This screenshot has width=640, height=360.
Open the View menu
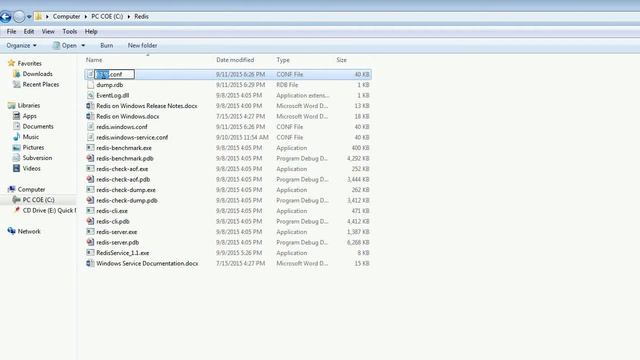point(48,31)
